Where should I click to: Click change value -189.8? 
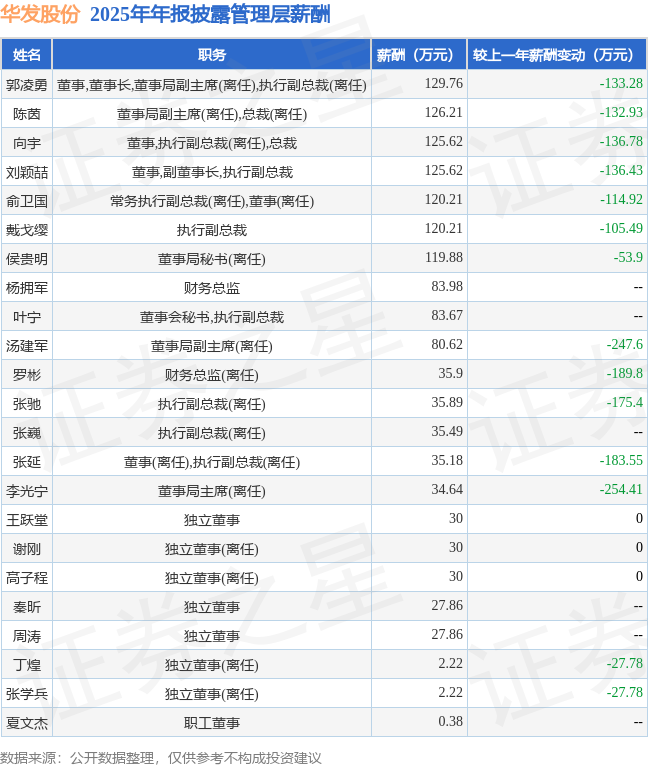click(625, 373)
